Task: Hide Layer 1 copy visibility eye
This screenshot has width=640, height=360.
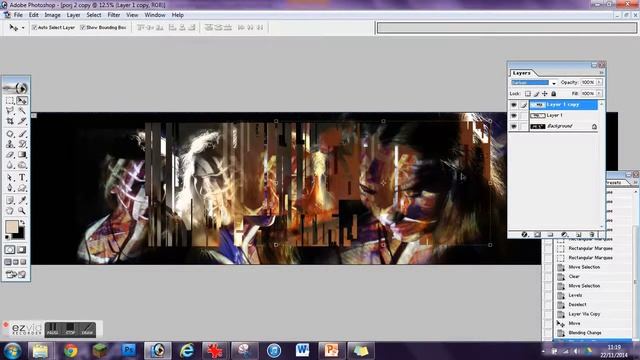Action: pos(514,105)
